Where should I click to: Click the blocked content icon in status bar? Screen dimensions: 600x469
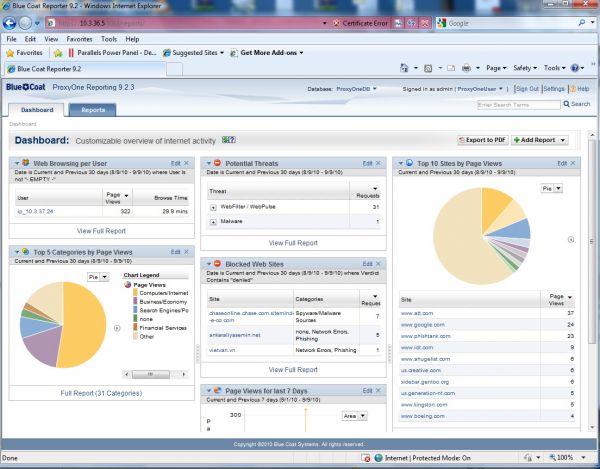tap(366, 458)
